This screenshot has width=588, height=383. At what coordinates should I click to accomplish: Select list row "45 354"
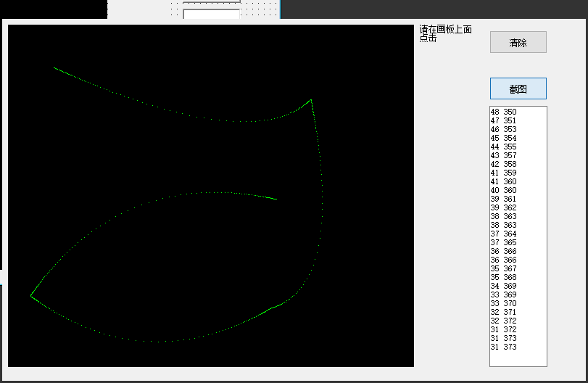click(518, 138)
